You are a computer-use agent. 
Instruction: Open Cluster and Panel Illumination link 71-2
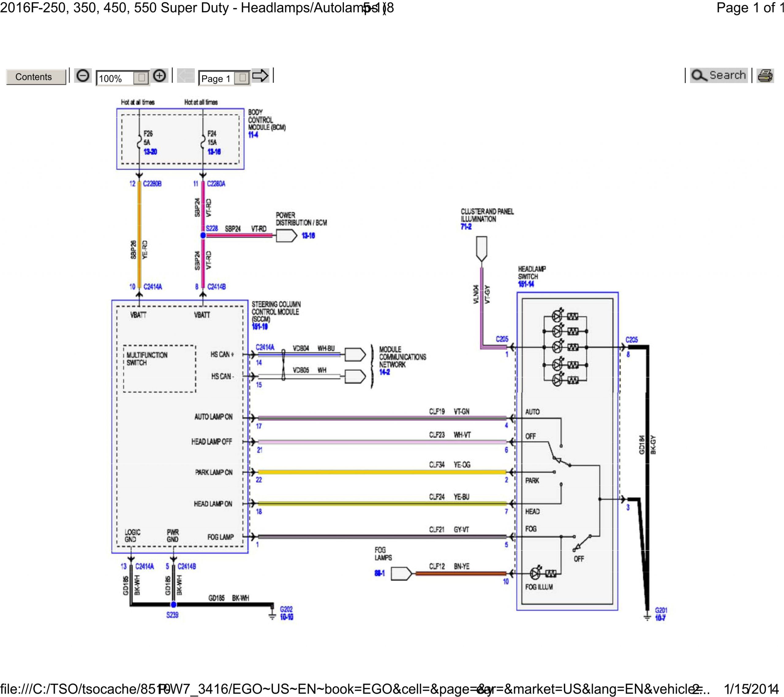tap(466, 226)
